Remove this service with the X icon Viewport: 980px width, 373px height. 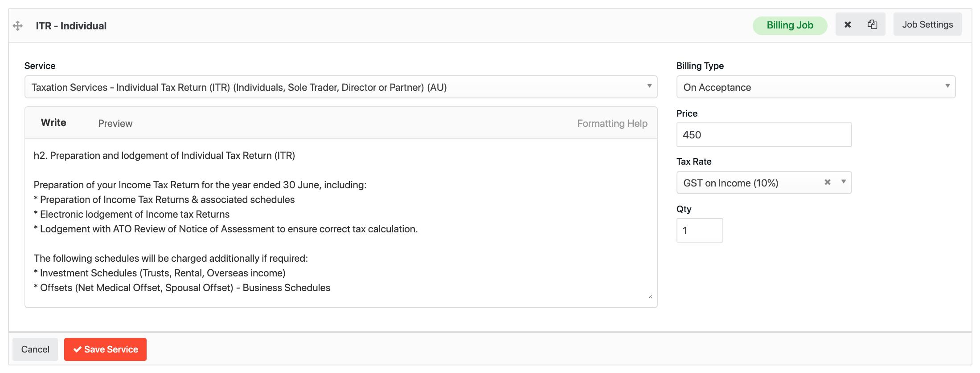(848, 24)
